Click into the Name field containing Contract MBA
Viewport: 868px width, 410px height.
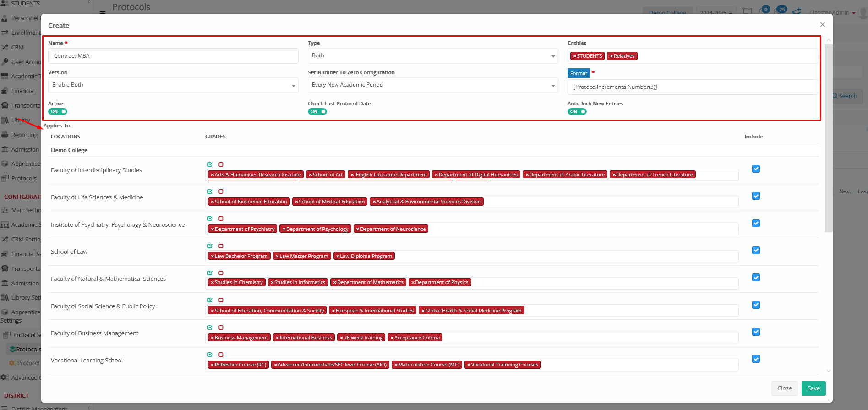173,56
